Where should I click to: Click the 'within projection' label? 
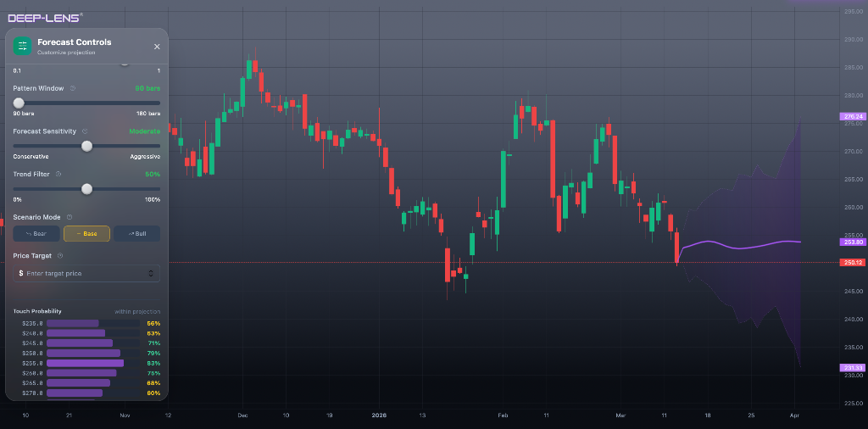tap(137, 312)
